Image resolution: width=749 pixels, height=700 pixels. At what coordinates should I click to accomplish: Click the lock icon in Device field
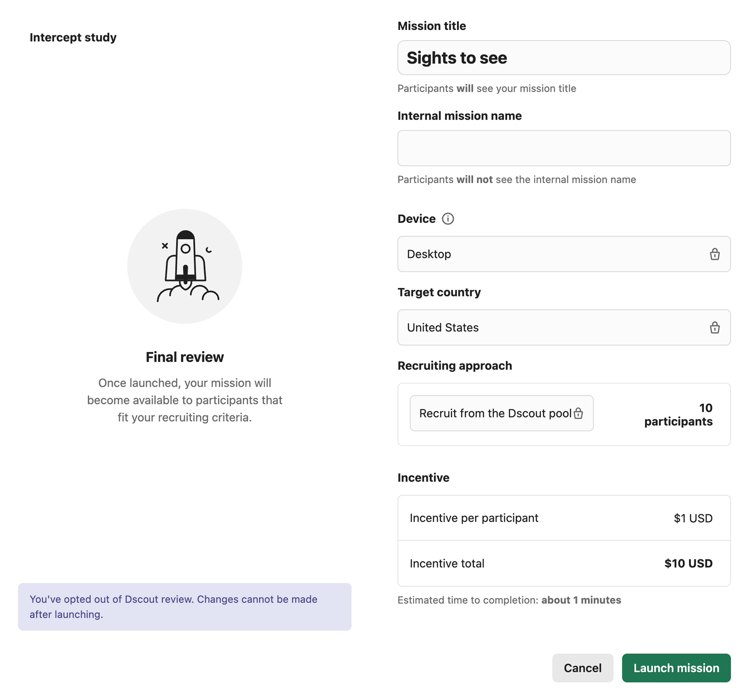click(714, 254)
